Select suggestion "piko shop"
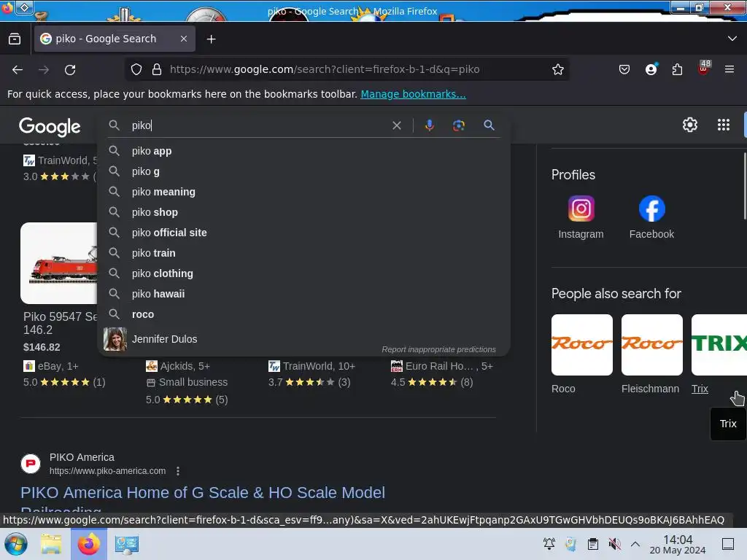Screen dimensions: 747x560 click(x=304, y=212)
